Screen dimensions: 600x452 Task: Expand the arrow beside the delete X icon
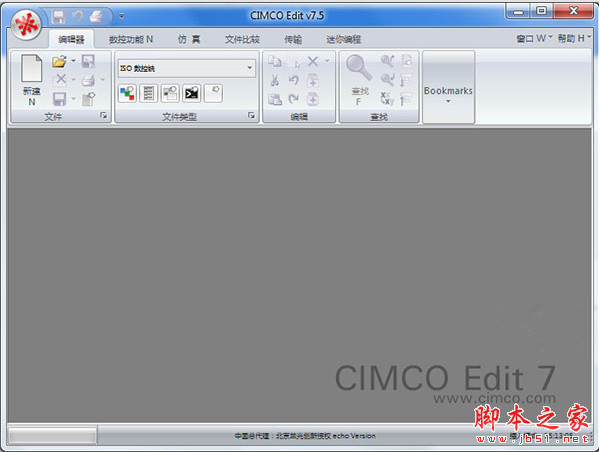click(x=327, y=60)
